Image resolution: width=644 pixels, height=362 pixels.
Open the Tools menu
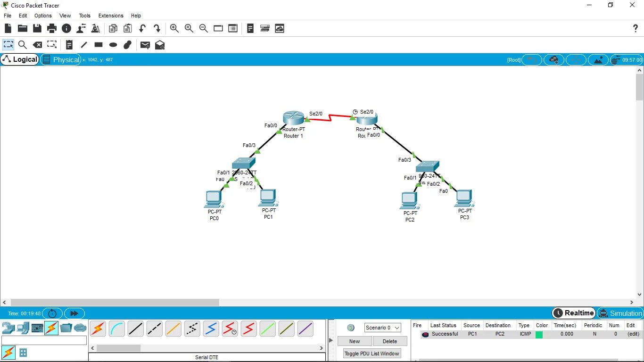[x=85, y=16]
